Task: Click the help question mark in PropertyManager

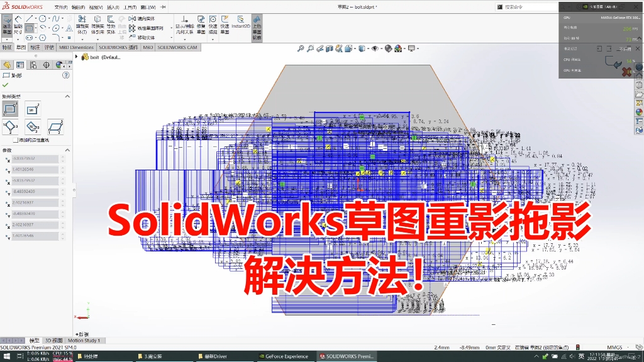Action: point(65,75)
